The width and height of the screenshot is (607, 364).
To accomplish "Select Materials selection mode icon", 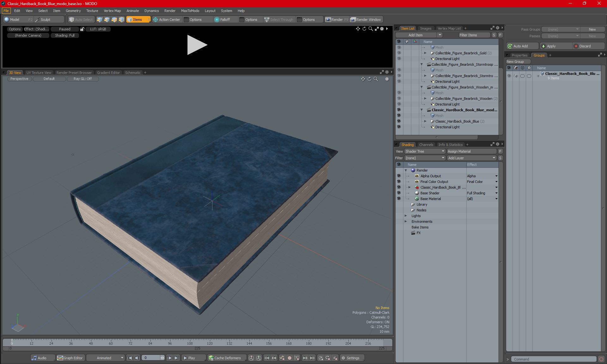I will [121, 20].
